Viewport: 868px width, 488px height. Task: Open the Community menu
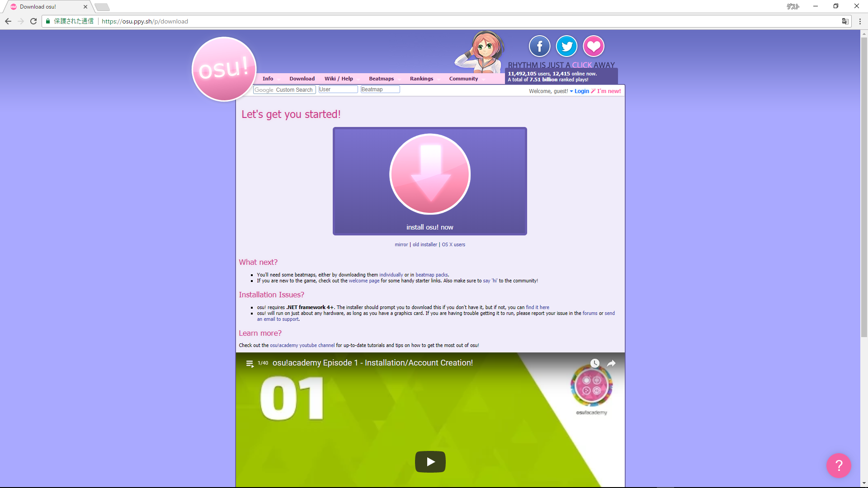click(464, 79)
